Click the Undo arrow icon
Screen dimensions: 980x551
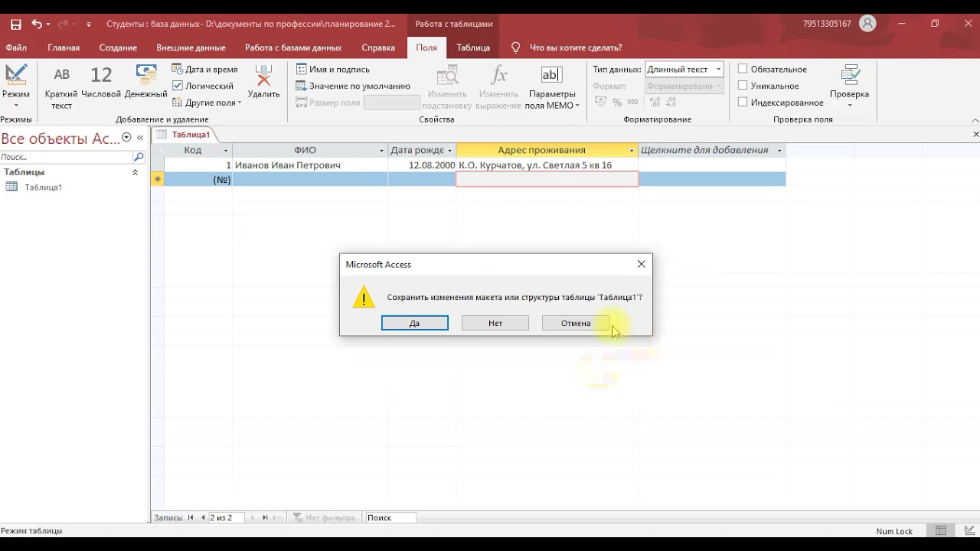click(x=37, y=24)
